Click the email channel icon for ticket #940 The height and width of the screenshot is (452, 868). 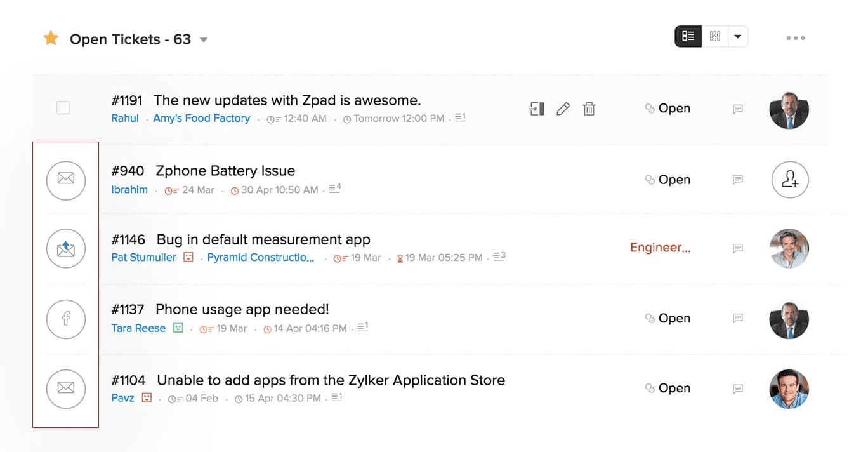point(66,180)
